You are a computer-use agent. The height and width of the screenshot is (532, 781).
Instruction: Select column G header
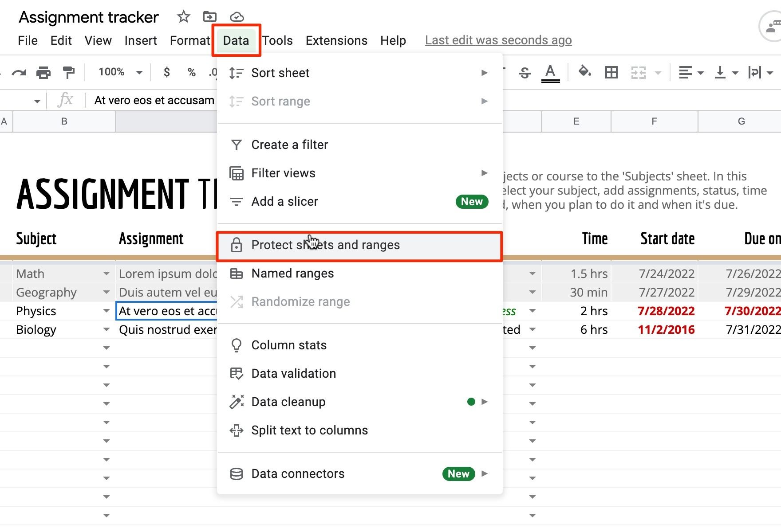(x=740, y=121)
